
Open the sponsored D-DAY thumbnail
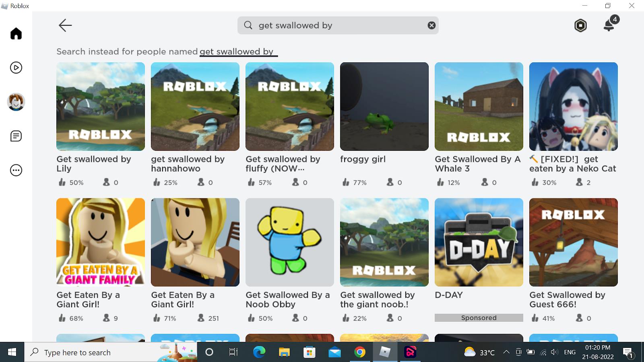[479, 242]
